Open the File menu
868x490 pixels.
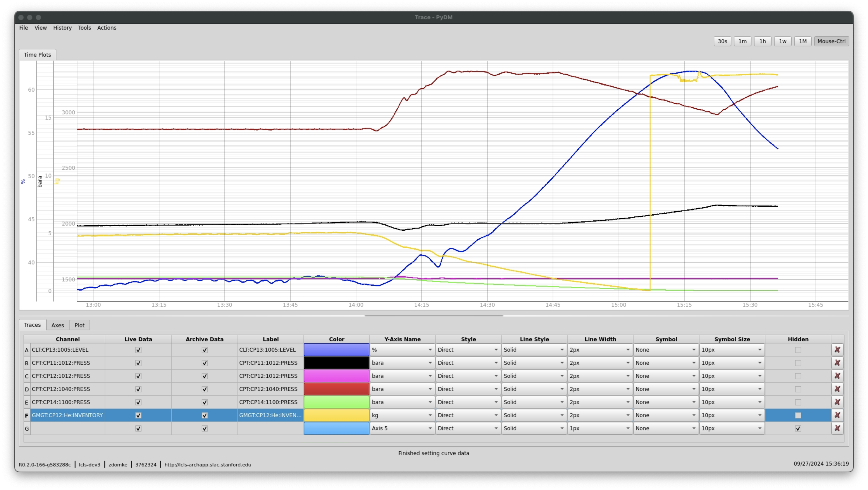24,28
